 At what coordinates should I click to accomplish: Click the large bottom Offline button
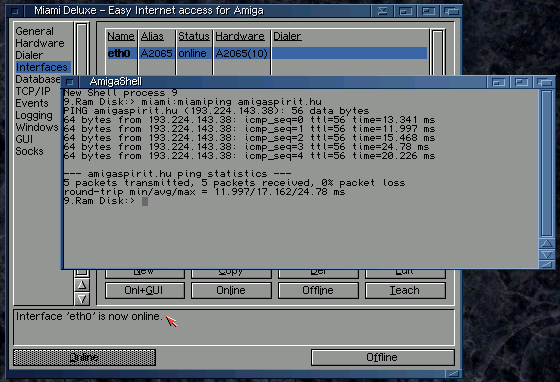pos(382,357)
